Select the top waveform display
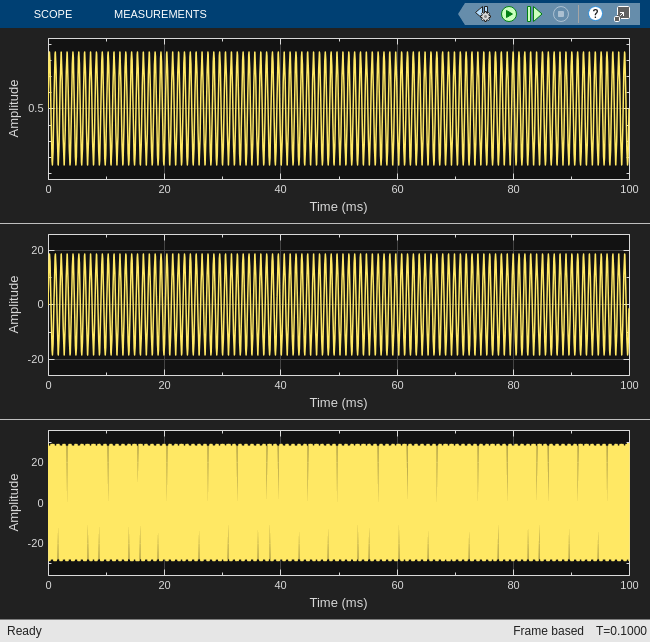650x642 pixels. coord(338,108)
